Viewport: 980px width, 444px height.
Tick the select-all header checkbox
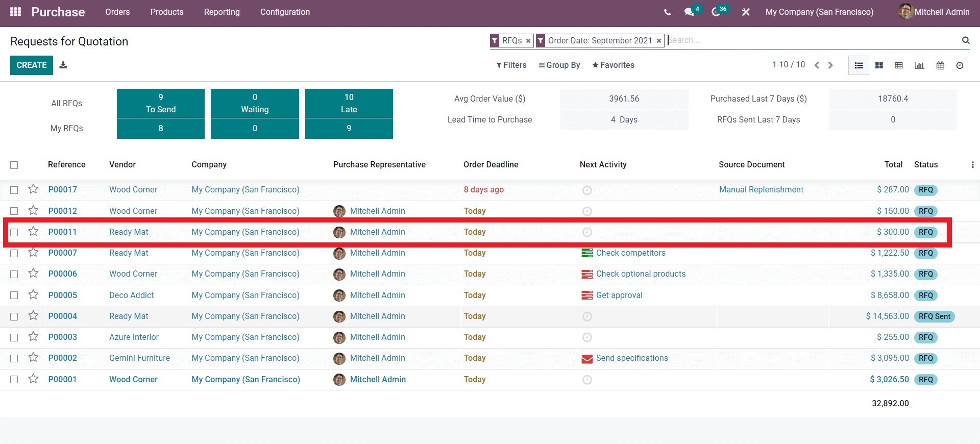tap(14, 165)
